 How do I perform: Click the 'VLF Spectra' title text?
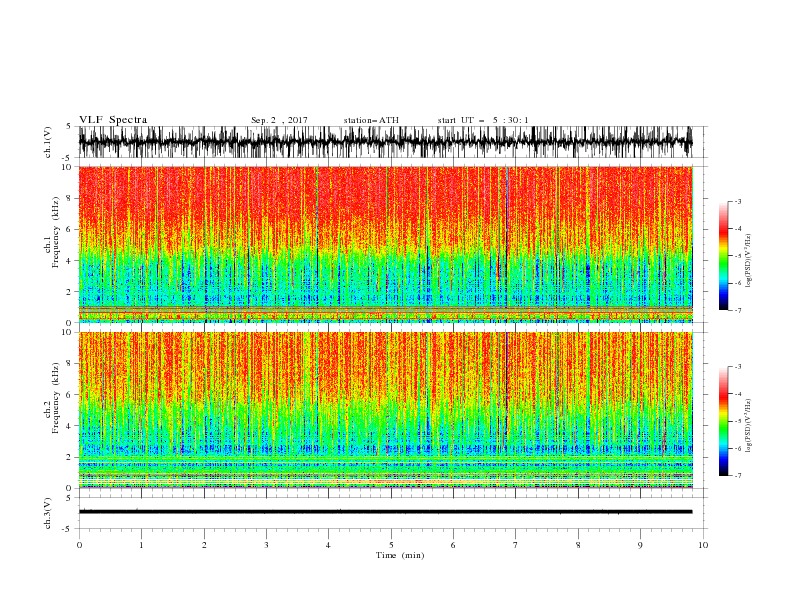point(113,120)
